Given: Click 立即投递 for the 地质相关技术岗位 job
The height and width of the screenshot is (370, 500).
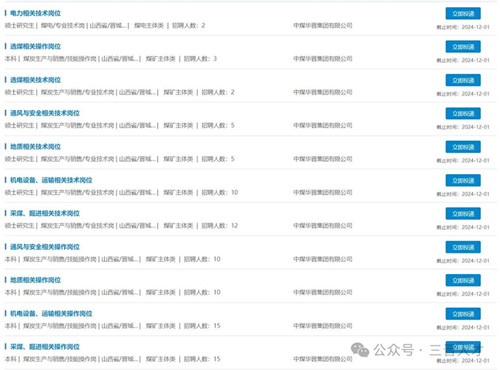Looking at the screenshot, I should click(x=463, y=147).
